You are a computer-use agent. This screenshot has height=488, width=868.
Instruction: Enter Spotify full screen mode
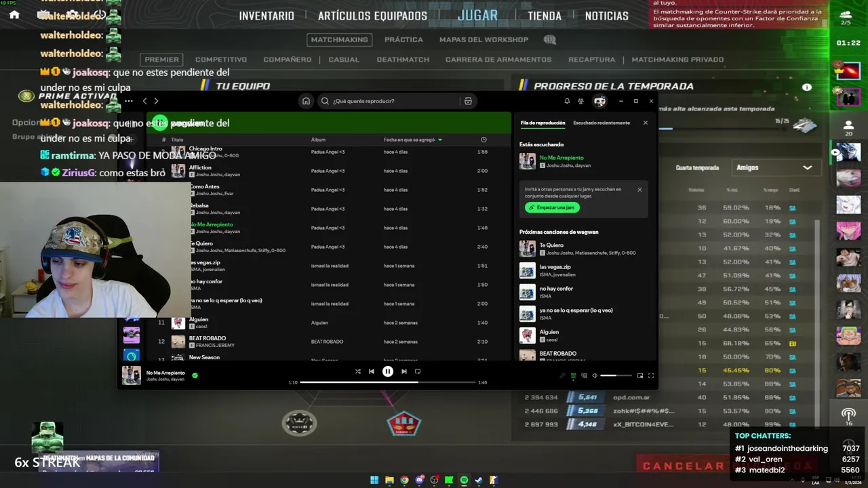pos(650,375)
